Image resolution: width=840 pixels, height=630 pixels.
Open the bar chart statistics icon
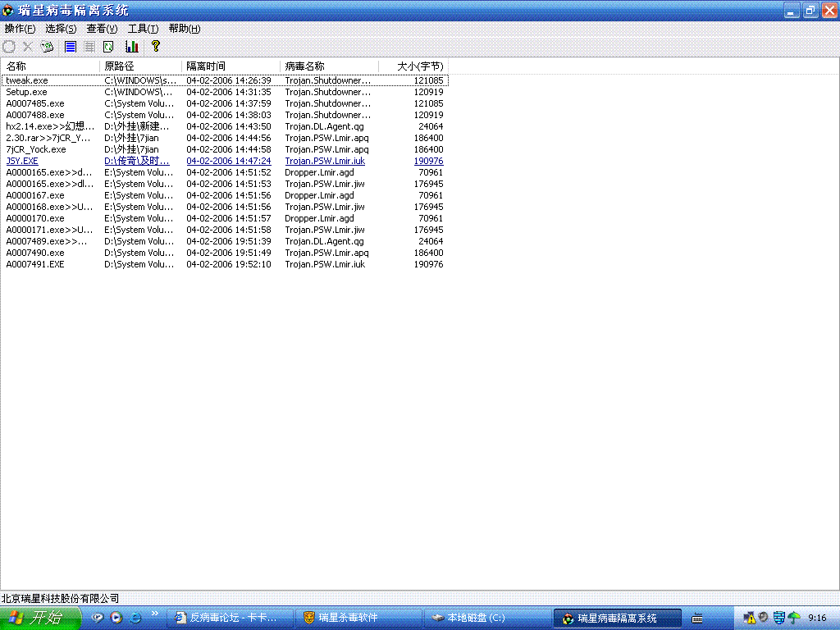(132, 47)
